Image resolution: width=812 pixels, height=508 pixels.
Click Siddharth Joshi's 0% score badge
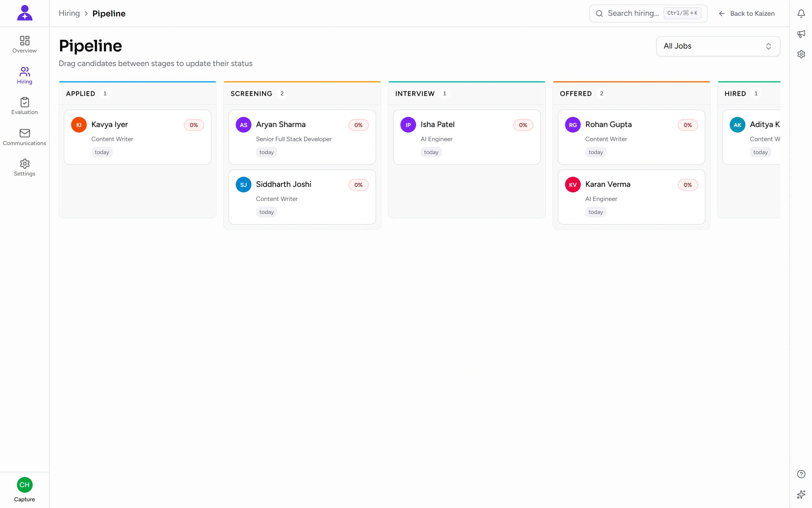click(x=358, y=185)
